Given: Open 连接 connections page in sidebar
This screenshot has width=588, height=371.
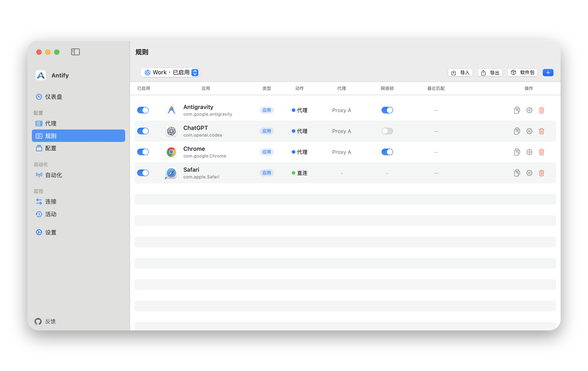Looking at the screenshot, I should coord(78,202).
